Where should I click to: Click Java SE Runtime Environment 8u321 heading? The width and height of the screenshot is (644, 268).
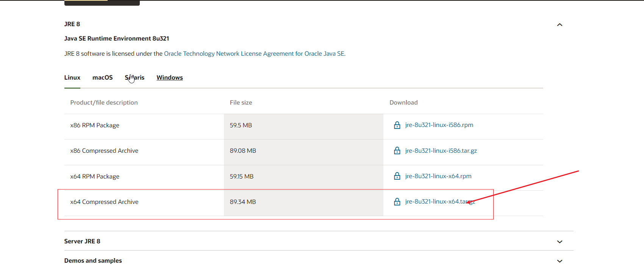tap(117, 38)
